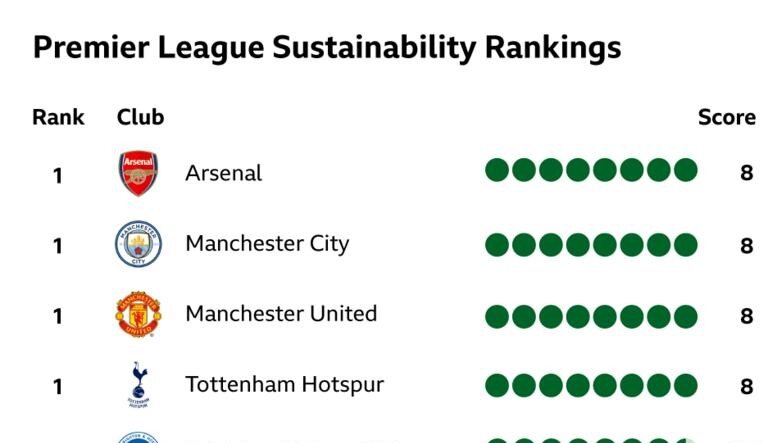Click the Club column header
This screenshot has width=762, height=443.
(140, 117)
